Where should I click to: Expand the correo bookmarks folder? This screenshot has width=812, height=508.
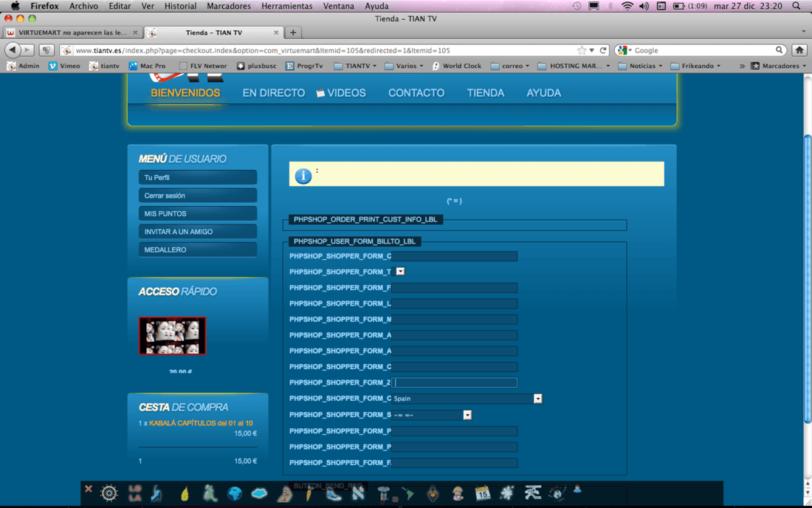pos(510,66)
